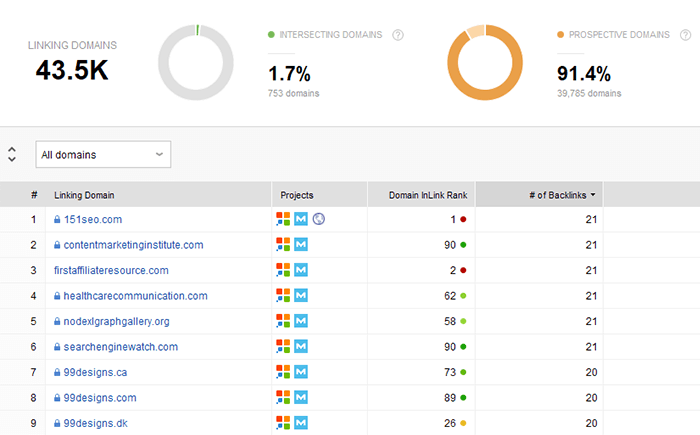Open 99designs.com link
This screenshot has height=435, width=700.
[100, 397]
